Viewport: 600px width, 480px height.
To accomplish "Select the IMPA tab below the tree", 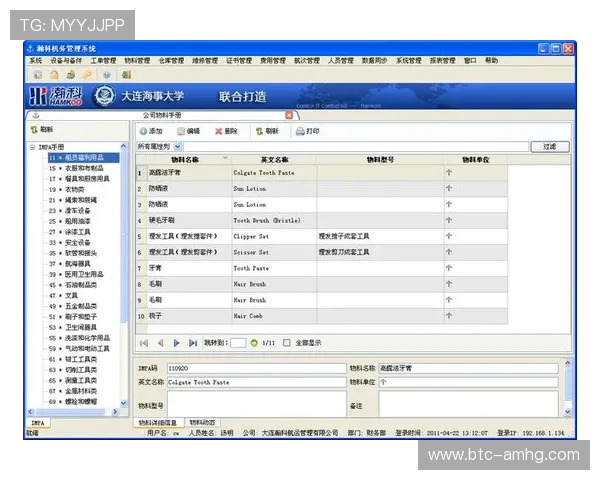I will (38, 423).
